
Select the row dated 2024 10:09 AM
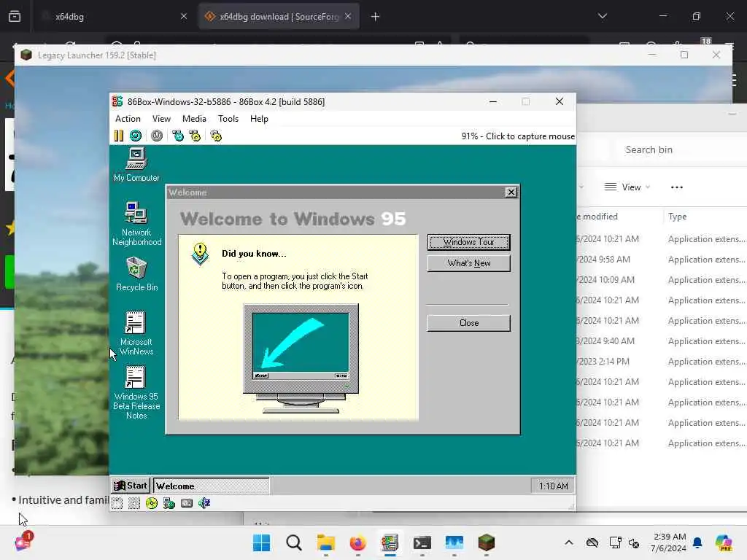coord(661,280)
